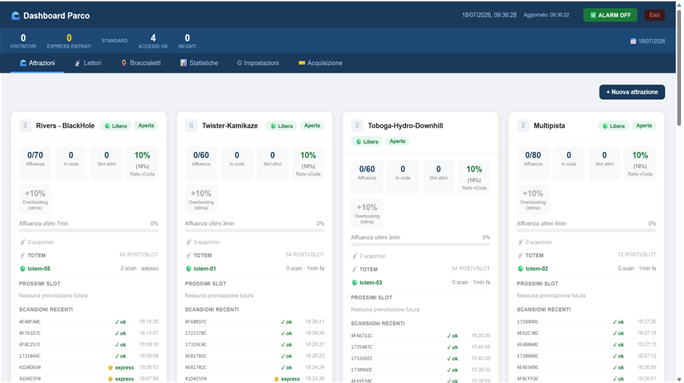Click the green status dot beside totem-01
This screenshot has width=684, height=383.
pyautogui.click(x=188, y=269)
